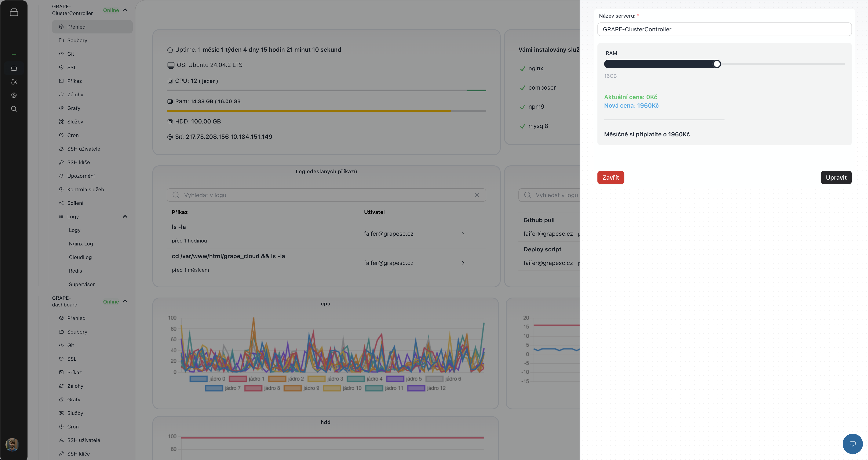Click the RAM slider handle
Viewport: 868px width, 460px height.
[x=717, y=64]
